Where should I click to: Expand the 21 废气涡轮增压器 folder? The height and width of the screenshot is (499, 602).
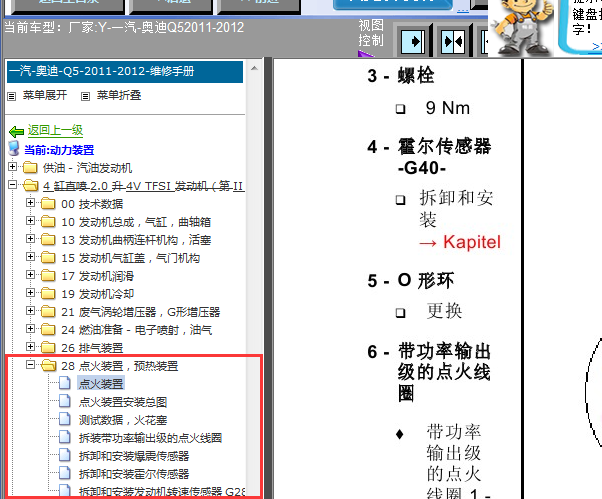(x=30, y=311)
